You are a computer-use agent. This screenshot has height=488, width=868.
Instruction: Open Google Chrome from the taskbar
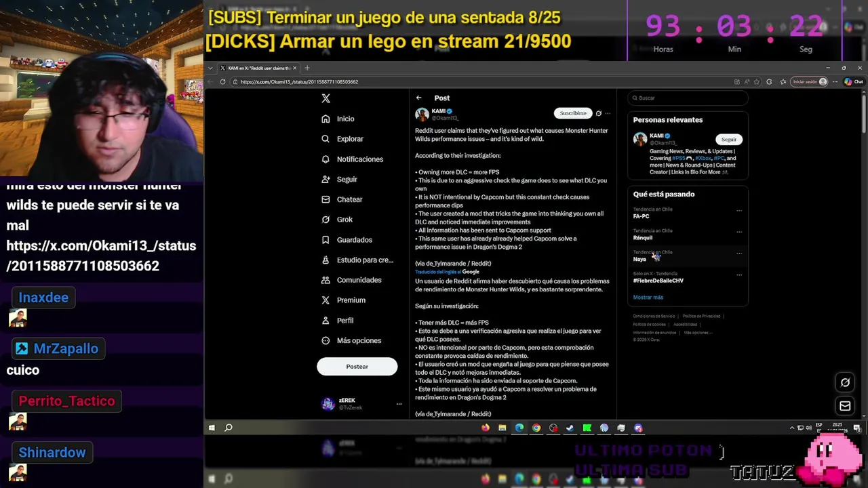[536, 428]
